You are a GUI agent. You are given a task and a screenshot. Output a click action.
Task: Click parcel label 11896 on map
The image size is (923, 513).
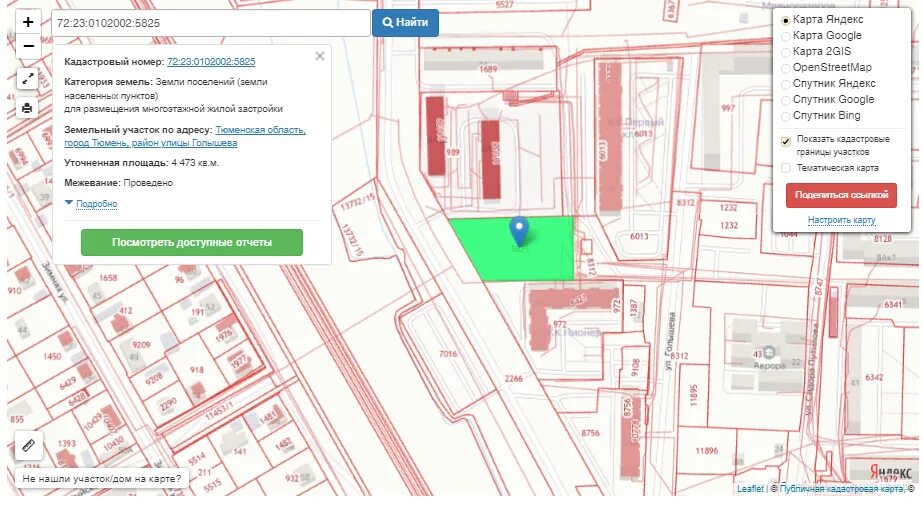coord(706,451)
